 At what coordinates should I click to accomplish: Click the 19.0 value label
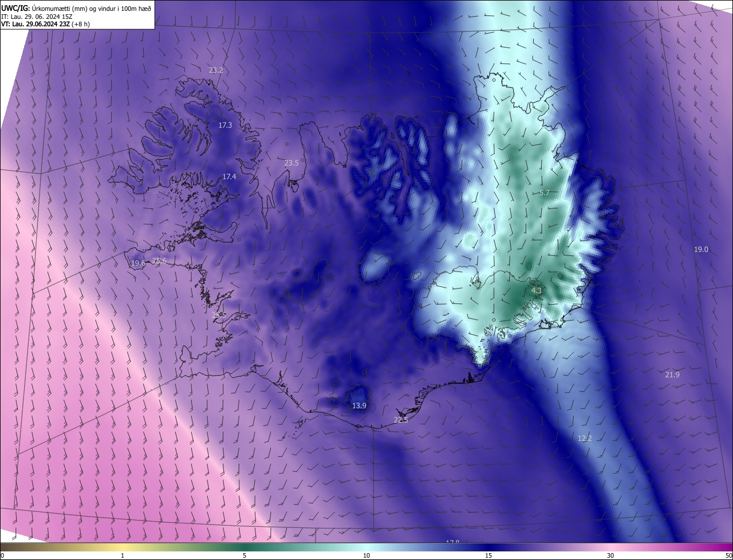[701, 250]
